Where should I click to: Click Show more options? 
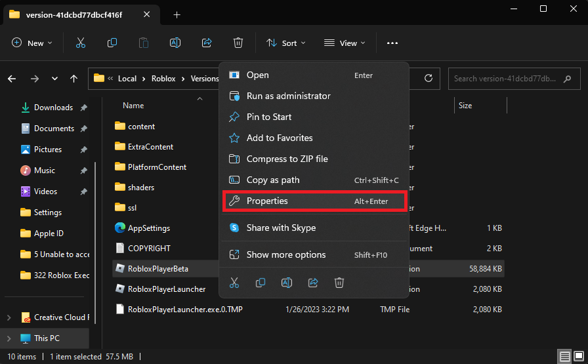coord(286,254)
